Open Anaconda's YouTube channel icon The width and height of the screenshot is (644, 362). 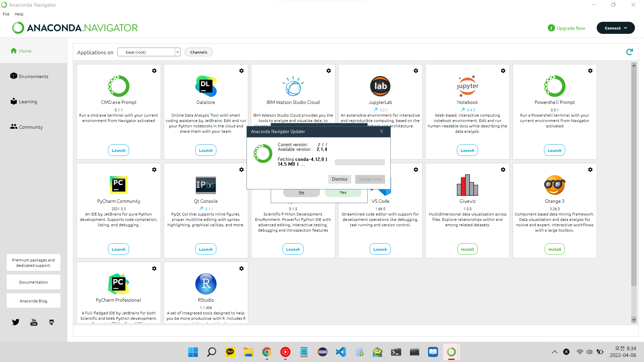click(34, 322)
